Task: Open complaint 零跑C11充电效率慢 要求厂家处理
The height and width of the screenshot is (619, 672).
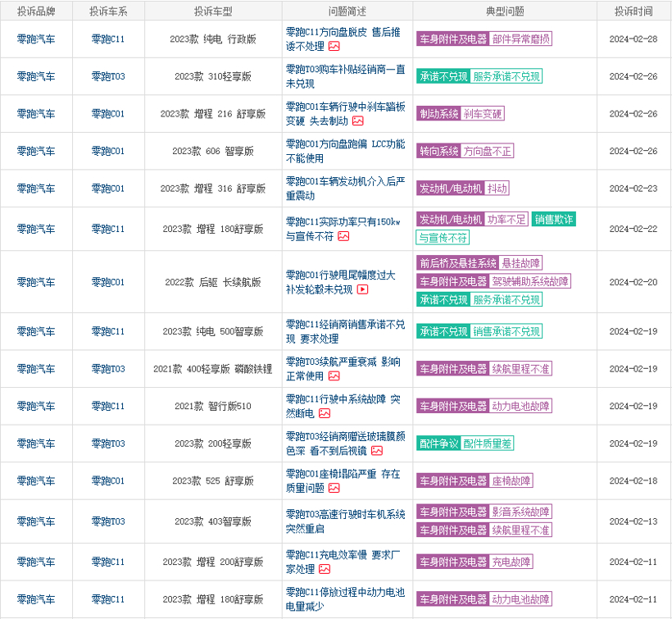Action: pyautogui.click(x=343, y=562)
